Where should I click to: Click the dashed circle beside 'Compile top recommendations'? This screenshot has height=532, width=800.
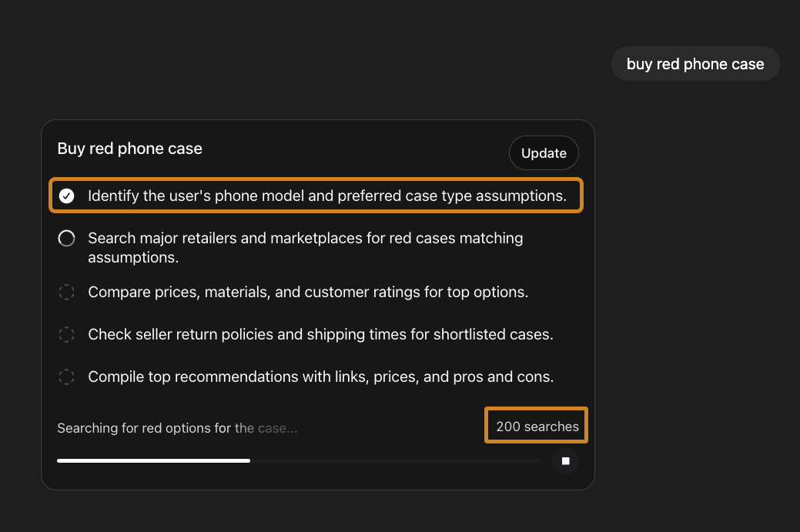coord(66,376)
